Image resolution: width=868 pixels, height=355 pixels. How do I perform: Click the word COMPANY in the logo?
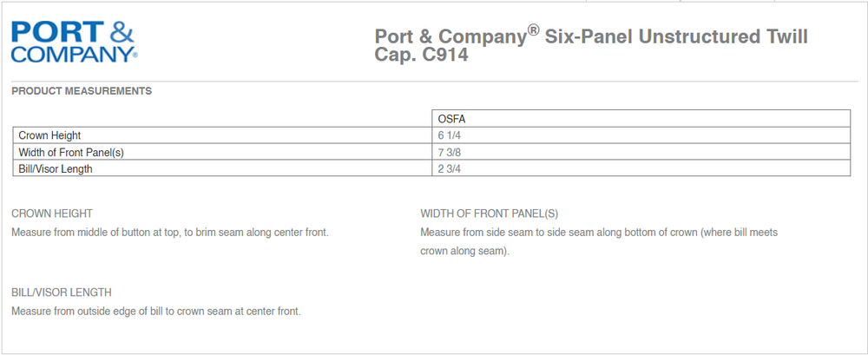pos(71,55)
